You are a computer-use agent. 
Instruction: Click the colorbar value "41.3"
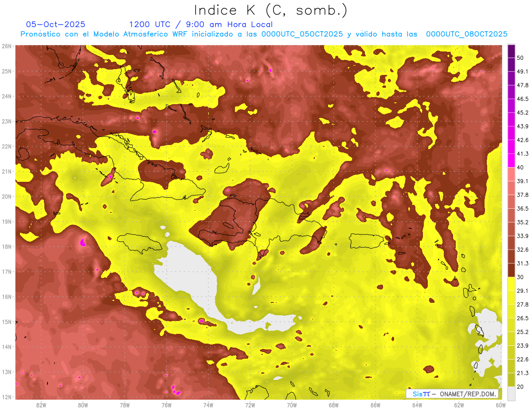522,154
